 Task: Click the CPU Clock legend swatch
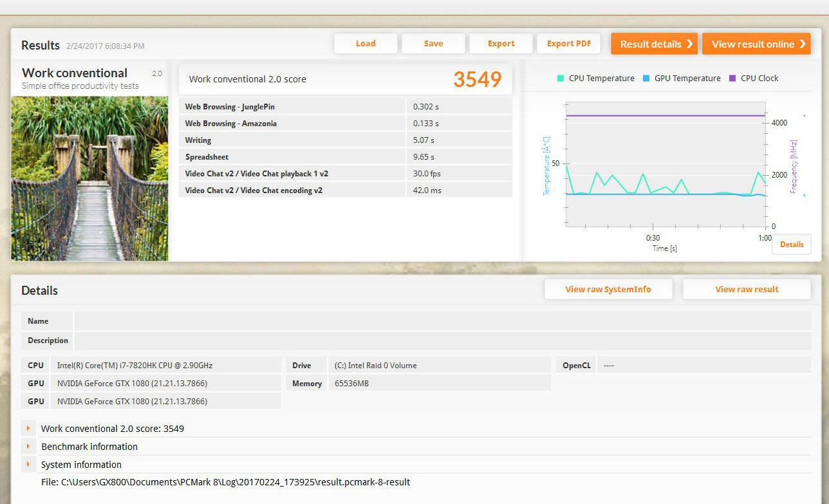(732, 79)
